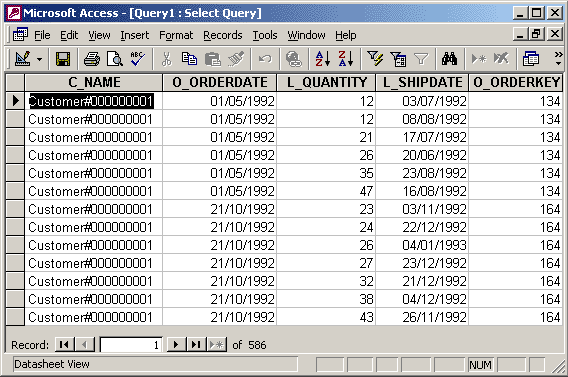The width and height of the screenshot is (568, 377).
Task: Click row selector of quantity 43 row
Action: [x=15, y=317]
